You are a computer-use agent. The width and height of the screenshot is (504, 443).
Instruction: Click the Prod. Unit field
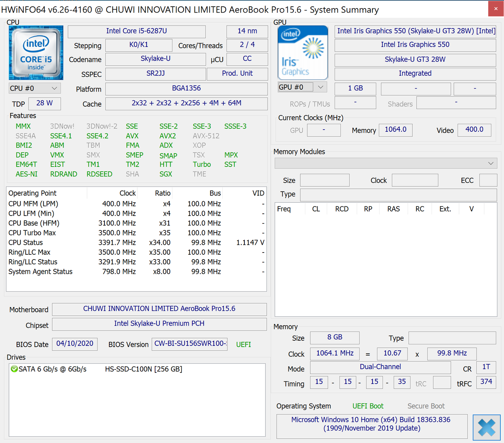click(x=237, y=74)
